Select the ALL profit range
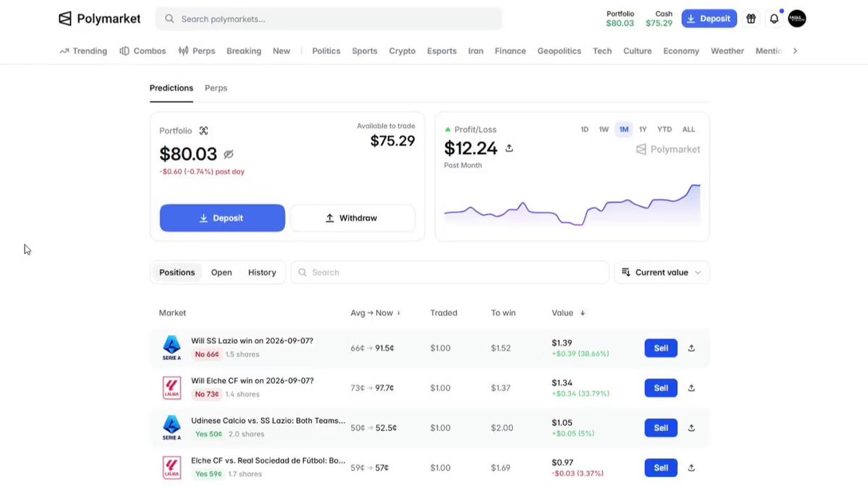 click(x=689, y=129)
